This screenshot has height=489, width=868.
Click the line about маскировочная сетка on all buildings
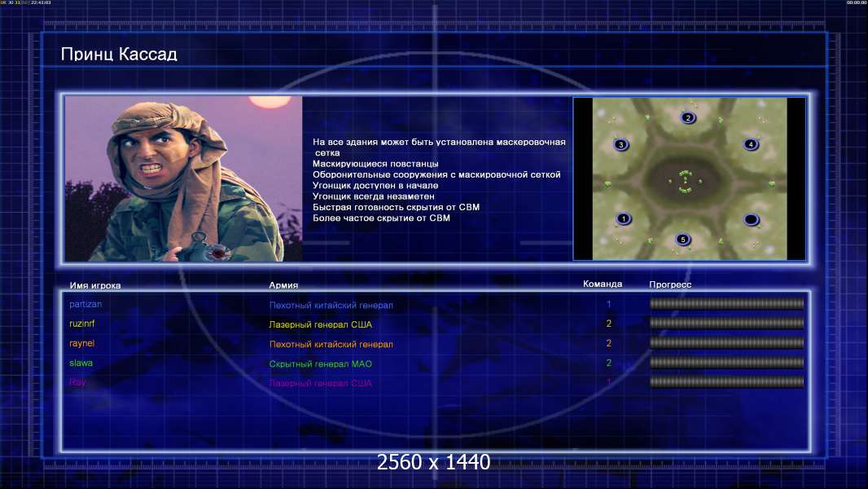[x=439, y=148]
